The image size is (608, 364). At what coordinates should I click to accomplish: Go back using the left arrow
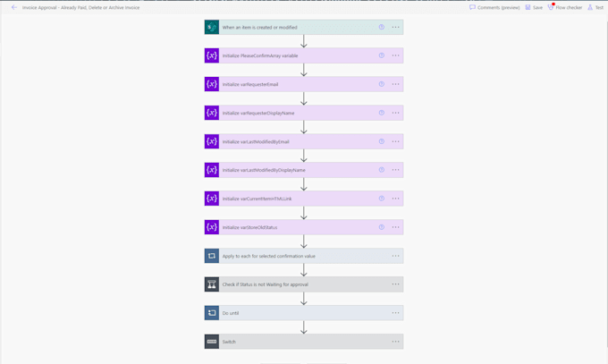(14, 7)
